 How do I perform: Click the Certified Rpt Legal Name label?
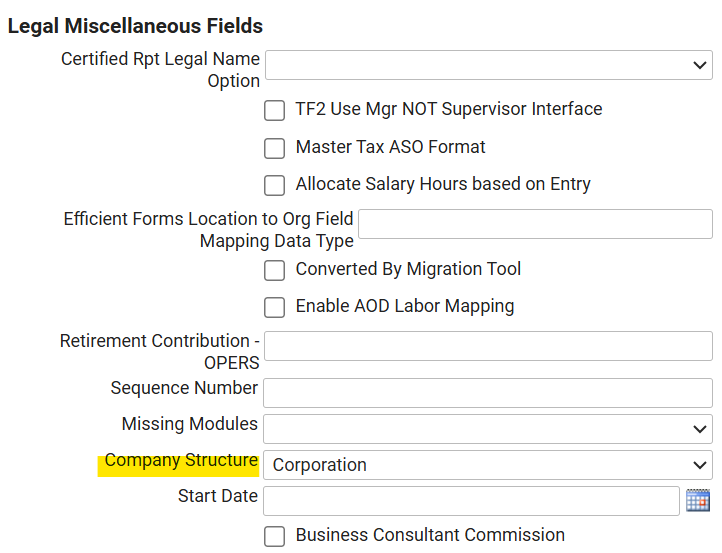point(160,60)
